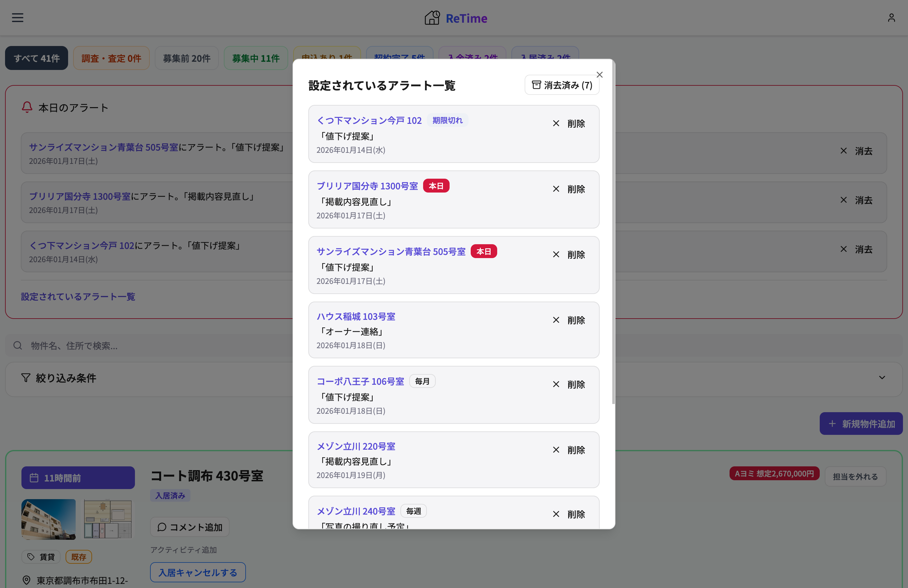Image resolution: width=908 pixels, height=588 pixels.
Task: Delete the くつ下マンション今戸 102 alert
Action: [x=568, y=123]
